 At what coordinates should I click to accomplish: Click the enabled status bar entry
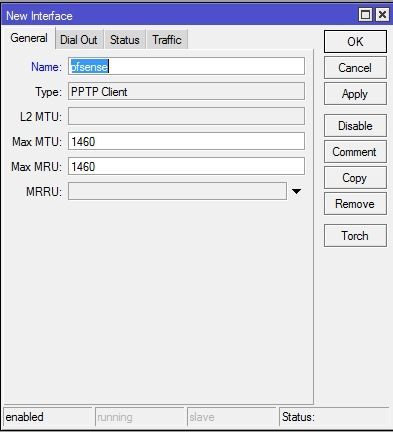48,417
